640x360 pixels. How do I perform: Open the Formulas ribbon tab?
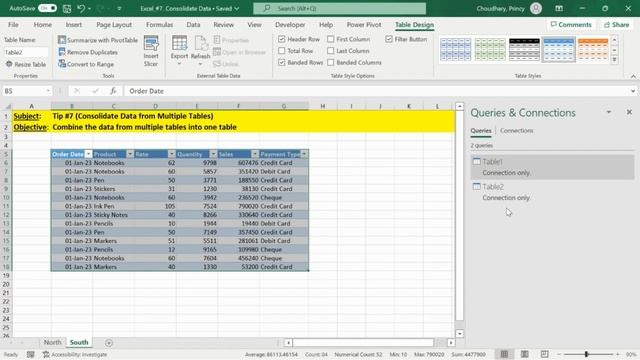[x=159, y=24]
